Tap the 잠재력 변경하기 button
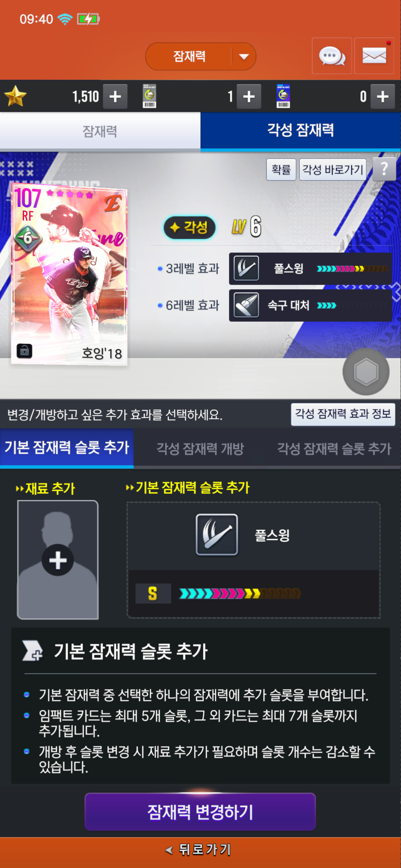 (200, 812)
